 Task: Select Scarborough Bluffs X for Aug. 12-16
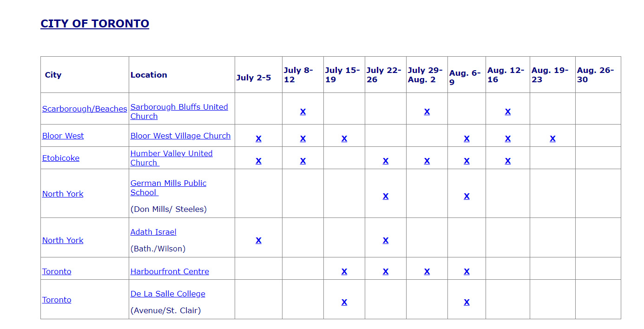[x=508, y=112]
